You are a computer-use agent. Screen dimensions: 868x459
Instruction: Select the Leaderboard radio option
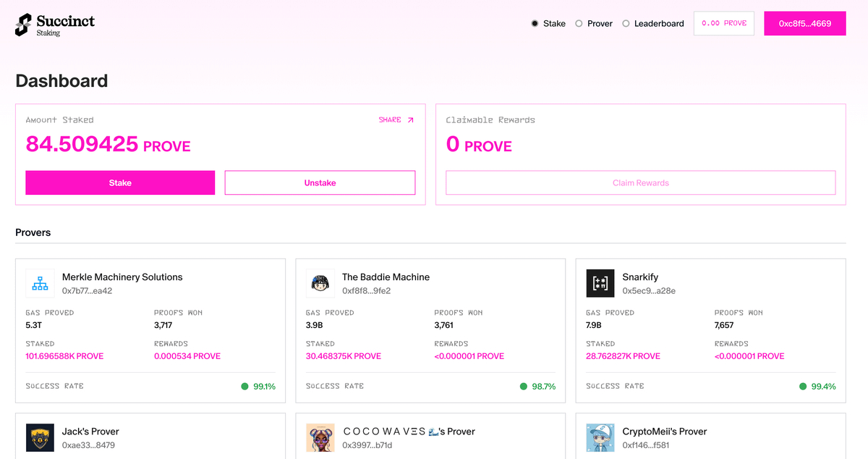pos(626,23)
